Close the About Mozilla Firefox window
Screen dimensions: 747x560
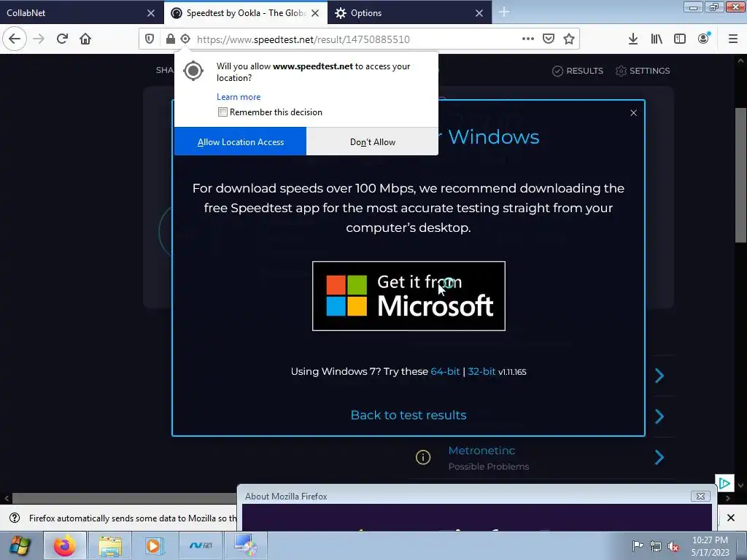(x=700, y=496)
